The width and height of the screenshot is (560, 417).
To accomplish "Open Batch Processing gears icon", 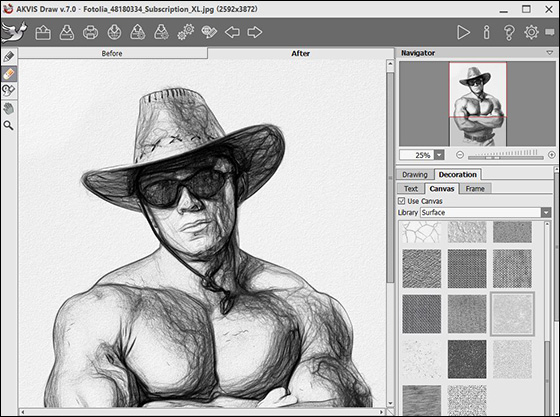I will (x=186, y=32).
